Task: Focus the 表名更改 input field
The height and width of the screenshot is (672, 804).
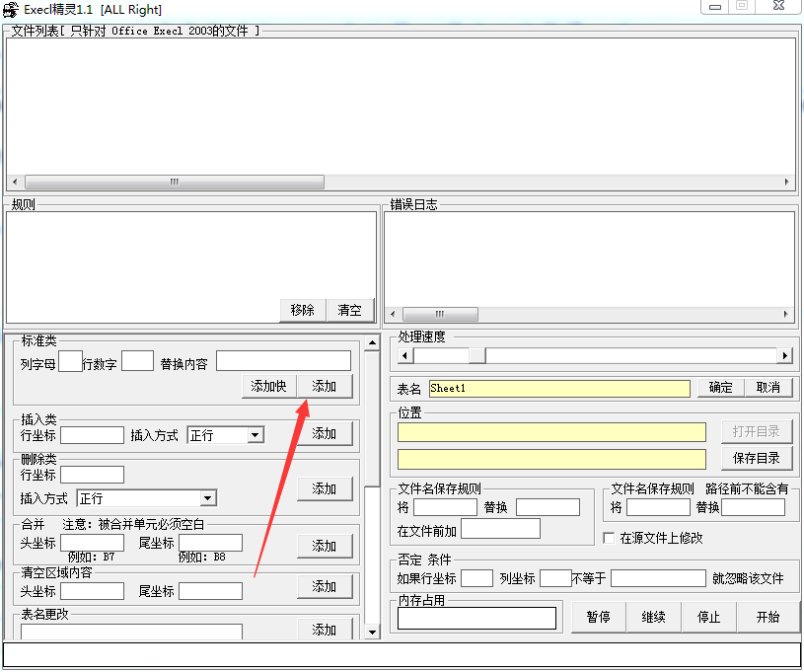Action: 131,632
